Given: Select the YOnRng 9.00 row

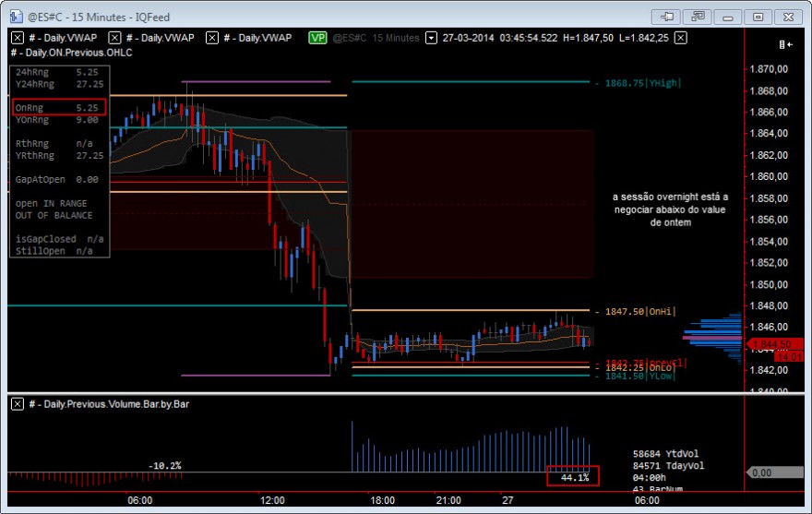Looking at the screenshot, I should click(56, 120).
